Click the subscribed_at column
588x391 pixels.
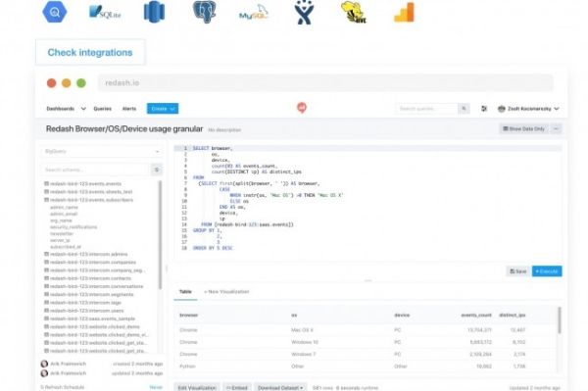point(66,247)
